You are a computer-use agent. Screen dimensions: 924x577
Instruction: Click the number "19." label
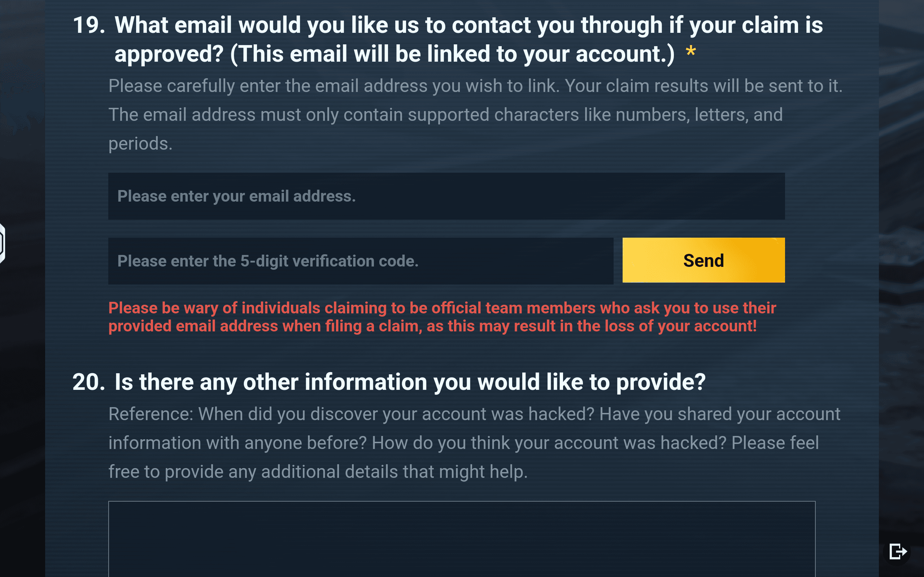tap(88, 25)
